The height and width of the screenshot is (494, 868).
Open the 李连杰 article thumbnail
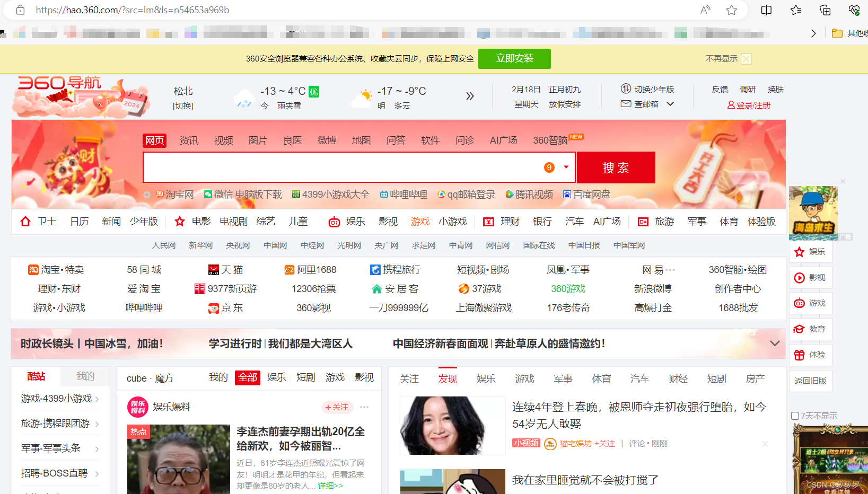click(x=179, y=459)
